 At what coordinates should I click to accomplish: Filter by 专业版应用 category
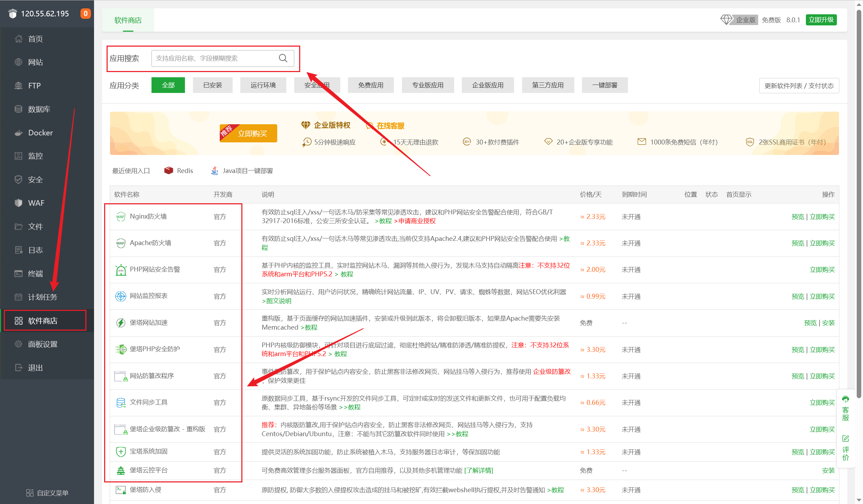[428, 85]
